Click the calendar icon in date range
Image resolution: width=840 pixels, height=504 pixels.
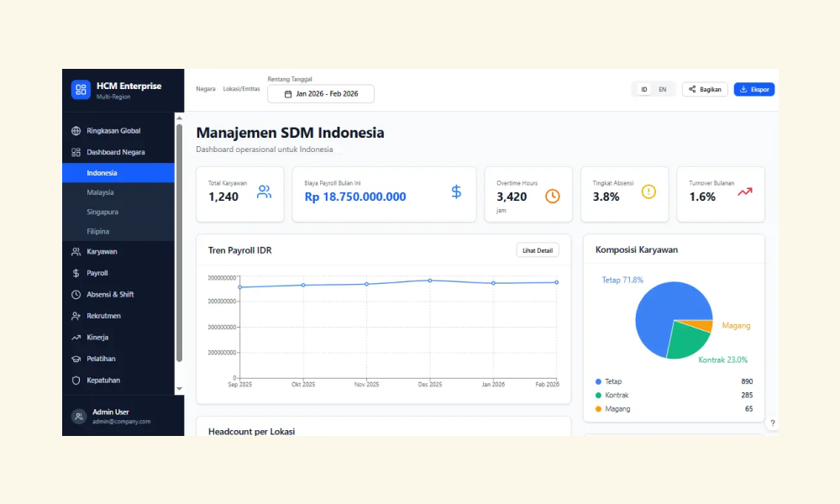coord(288,94)
